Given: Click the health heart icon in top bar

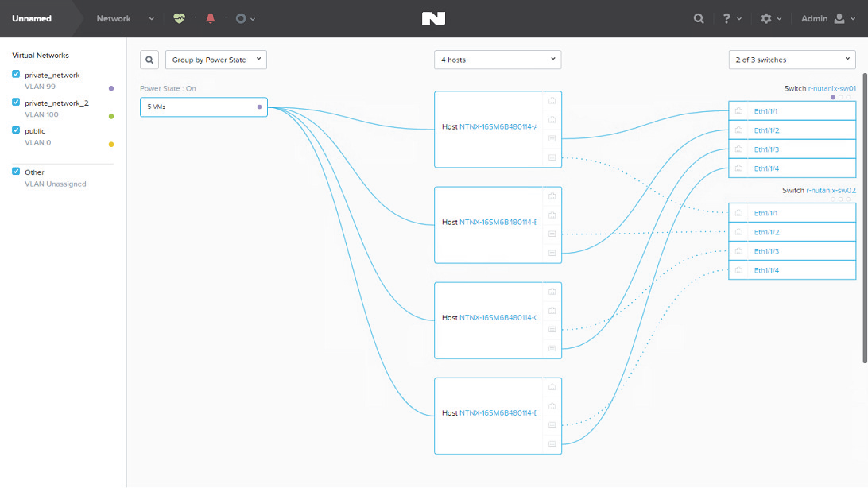Looking at the screenshot, I should pos(179,18).
